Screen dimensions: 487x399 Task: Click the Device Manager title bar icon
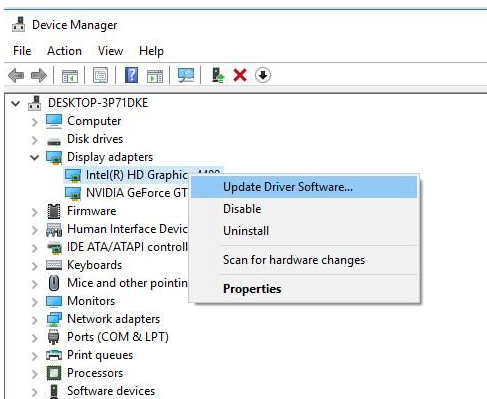19,24
